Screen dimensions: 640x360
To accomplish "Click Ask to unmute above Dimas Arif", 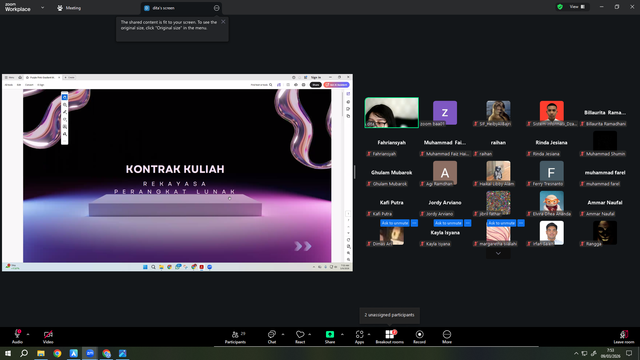I will click(395, 223).
